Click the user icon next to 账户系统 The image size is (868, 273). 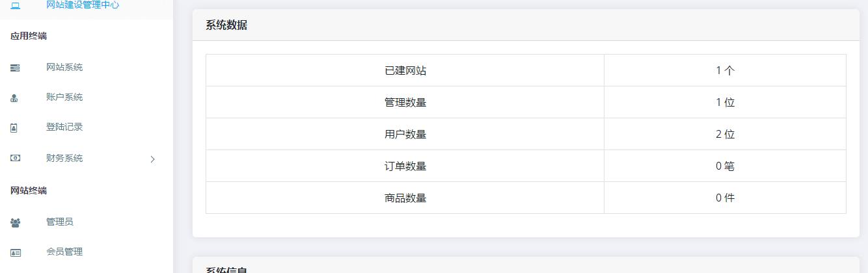point(14,98)
